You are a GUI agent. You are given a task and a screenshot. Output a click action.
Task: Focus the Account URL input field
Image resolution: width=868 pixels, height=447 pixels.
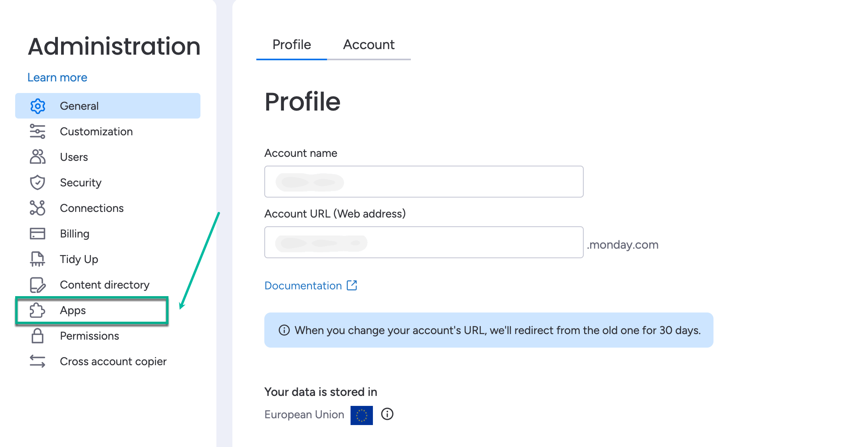[x=424, y=242]
